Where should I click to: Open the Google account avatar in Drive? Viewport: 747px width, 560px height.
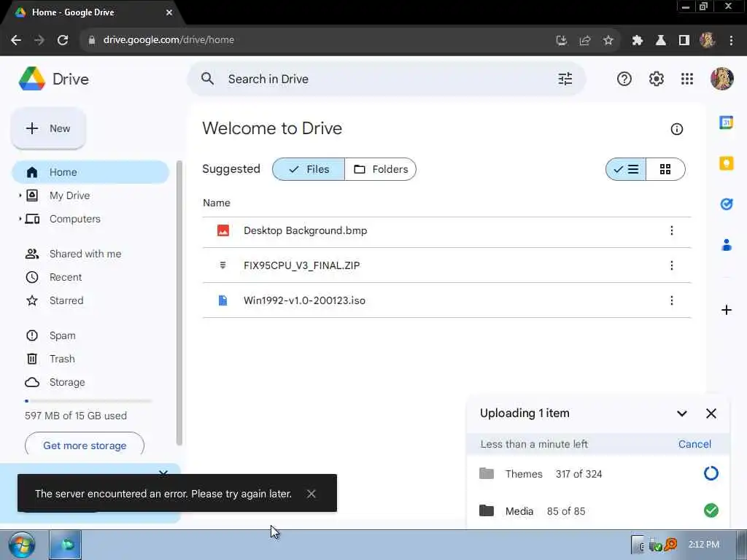721,79
